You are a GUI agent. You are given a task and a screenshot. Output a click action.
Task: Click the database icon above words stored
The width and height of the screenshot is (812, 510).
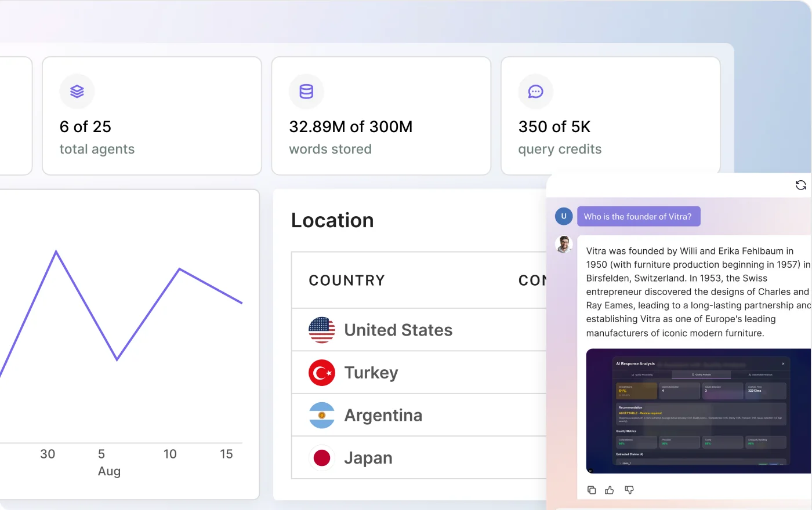tap(306, 92)
